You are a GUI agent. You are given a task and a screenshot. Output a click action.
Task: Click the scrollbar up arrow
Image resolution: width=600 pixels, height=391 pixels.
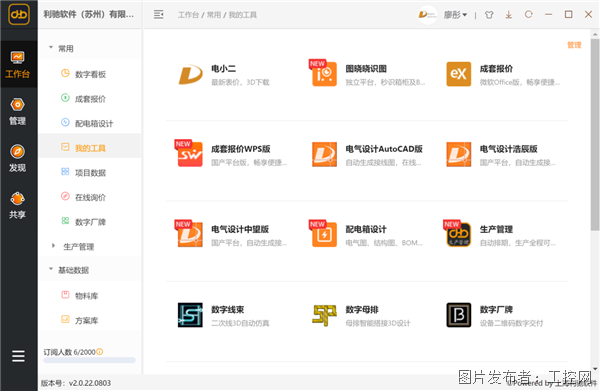595,34
